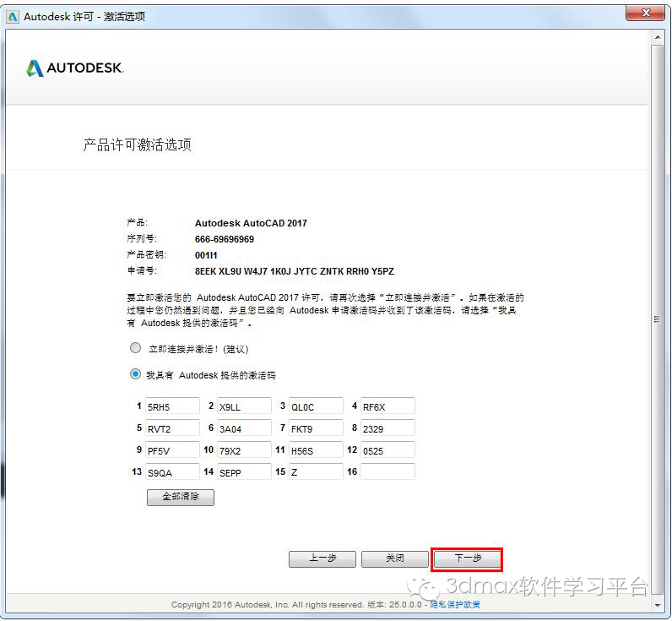Click the scrollbar down arrow
The image size is (672, 621).
pos(658,605)
